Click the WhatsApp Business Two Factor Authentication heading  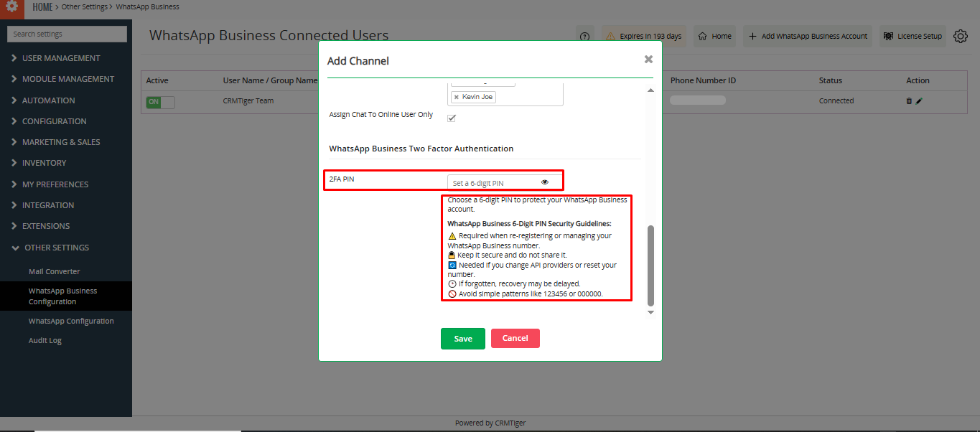[421, 149]
